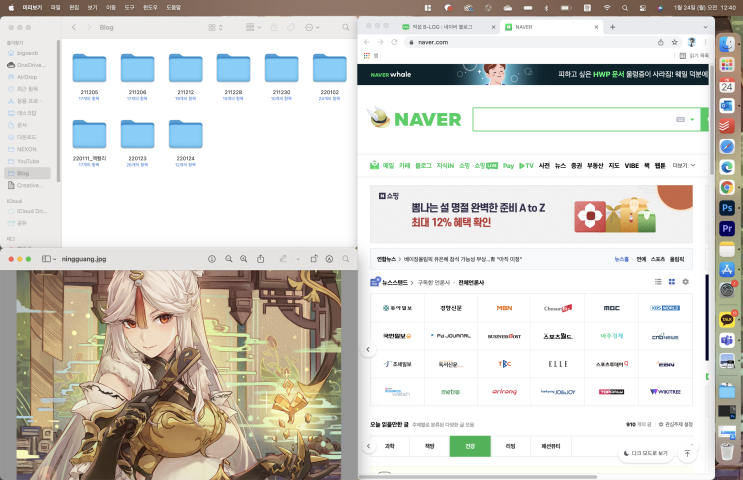Click the 뉴스홈 link in news bar
743x480 pixels.
(622, 259)
